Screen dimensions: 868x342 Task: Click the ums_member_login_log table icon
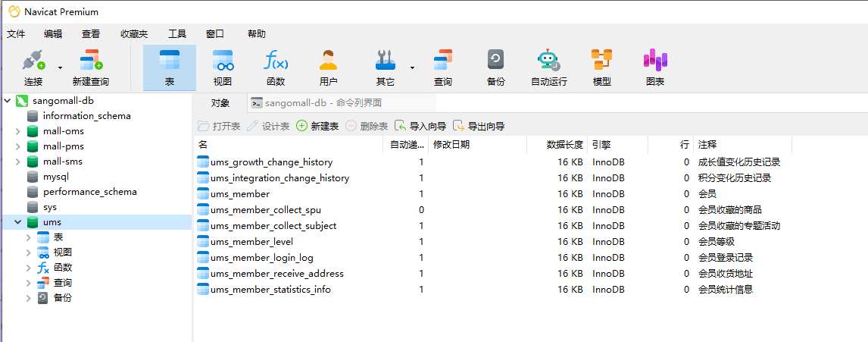click(x=203, y=258)
